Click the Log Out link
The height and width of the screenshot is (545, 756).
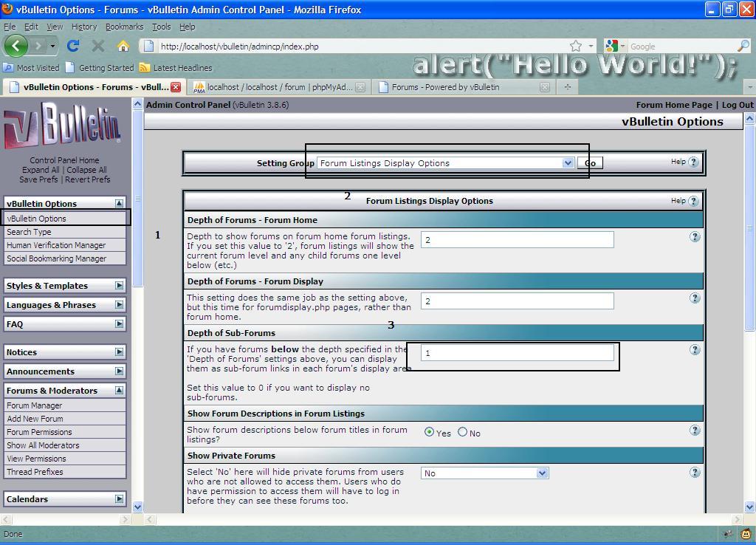pyautogui.click(x=738, y=105)
